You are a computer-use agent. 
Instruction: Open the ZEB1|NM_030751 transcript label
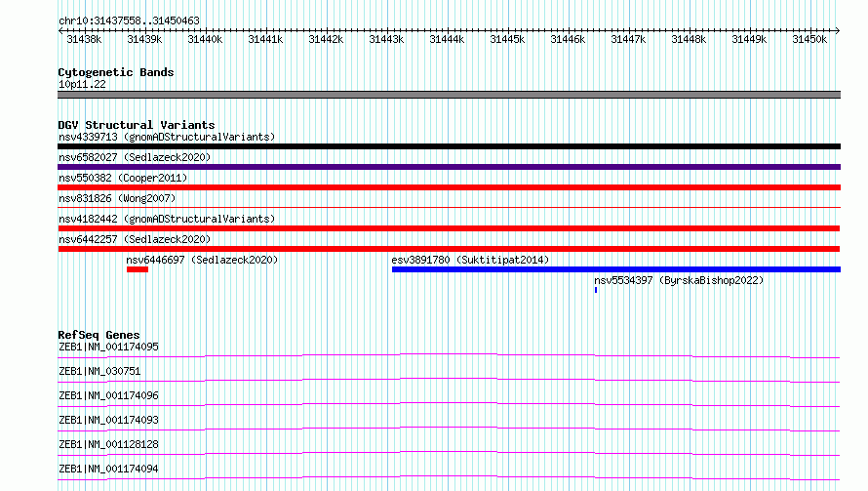click(99, 371)
